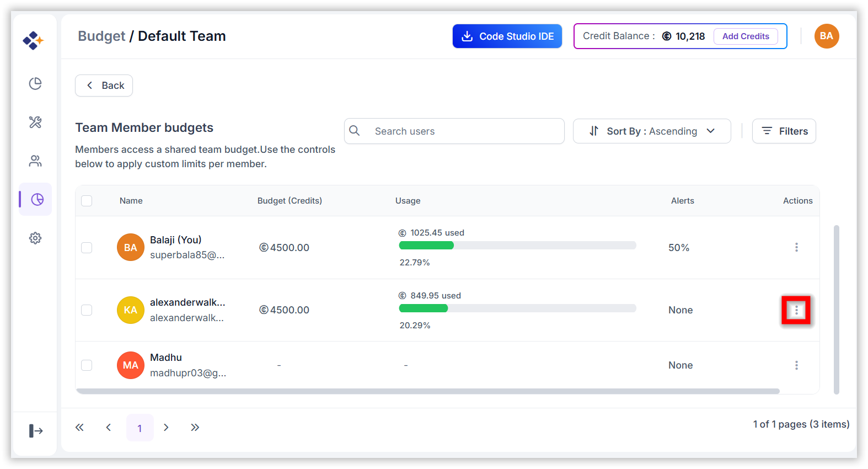Open the tools wrench sidebar icon

pyautogui.click(x=35, y=122)
